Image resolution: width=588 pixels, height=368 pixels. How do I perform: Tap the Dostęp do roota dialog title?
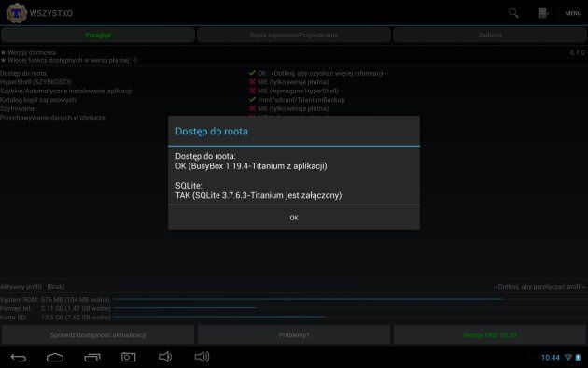point(212,132)
